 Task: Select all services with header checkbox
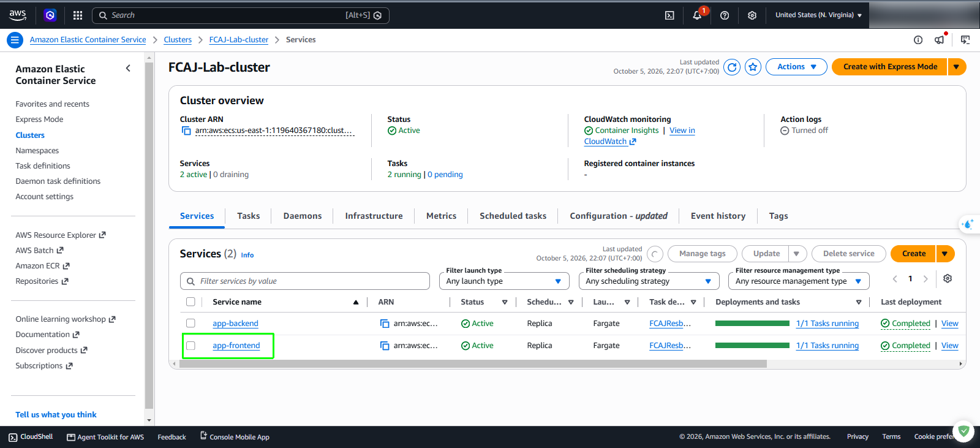[x=190, y=302]
